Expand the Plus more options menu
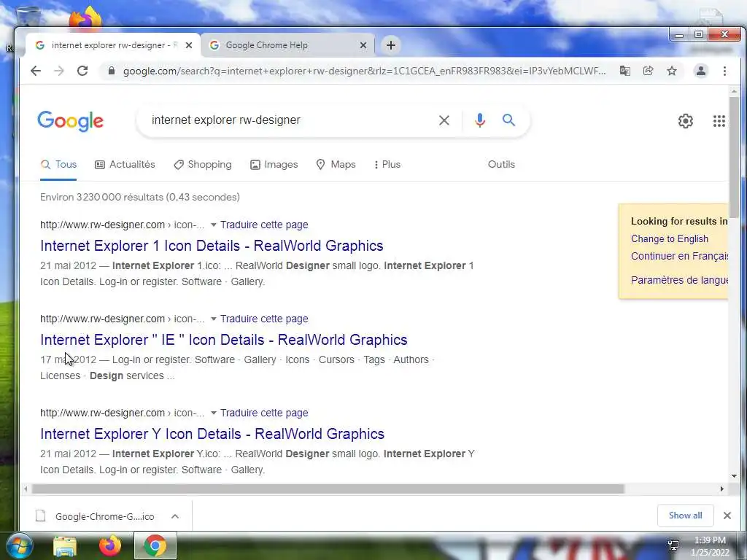Viewport: 747px width, 560px height. coord(387,164)
